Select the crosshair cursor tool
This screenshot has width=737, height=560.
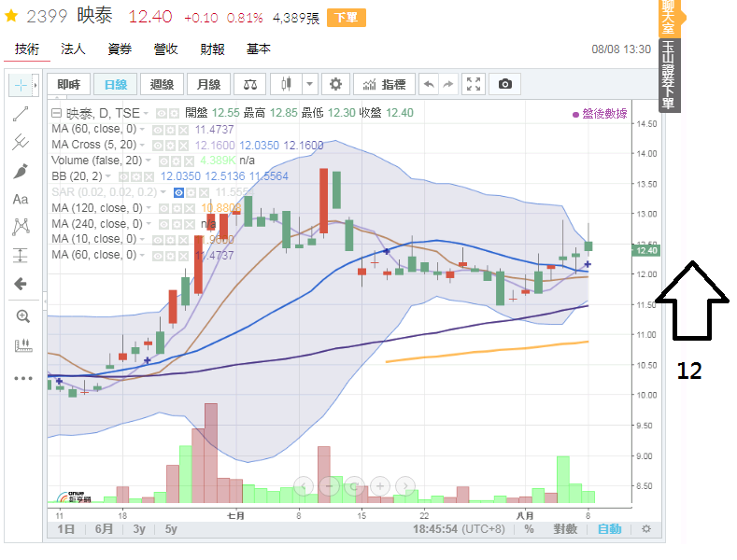[x=21, y=85]
